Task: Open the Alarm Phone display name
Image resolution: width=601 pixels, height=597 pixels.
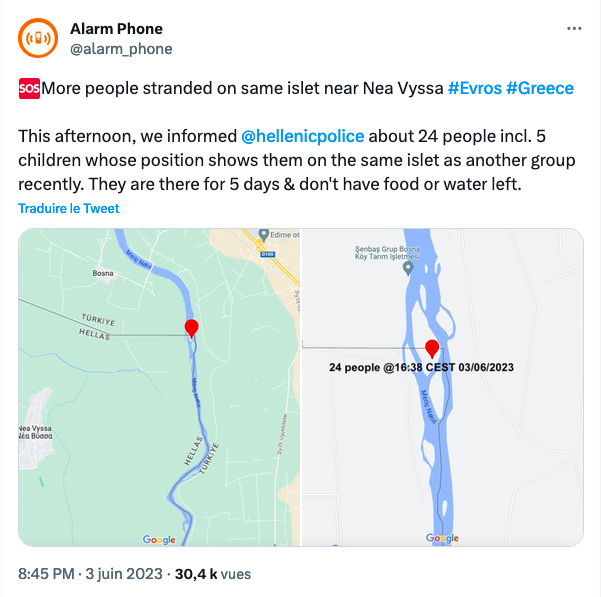Action: click(x=116, y=28)
